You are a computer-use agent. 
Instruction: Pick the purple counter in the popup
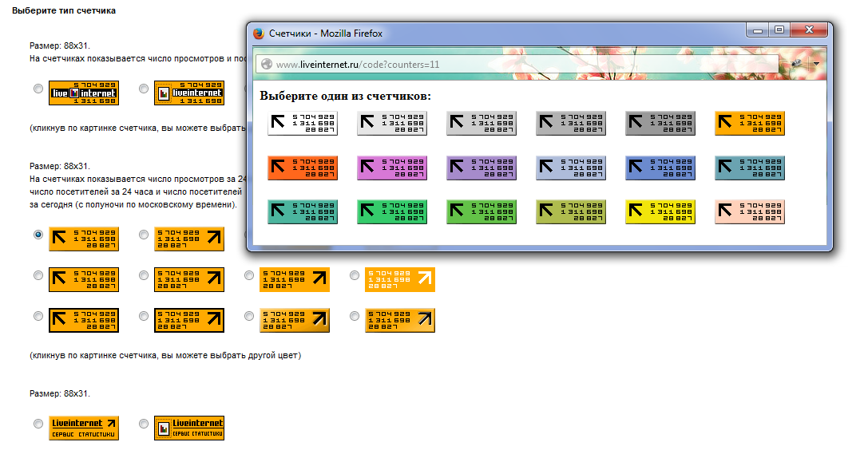tap(482, 168)
